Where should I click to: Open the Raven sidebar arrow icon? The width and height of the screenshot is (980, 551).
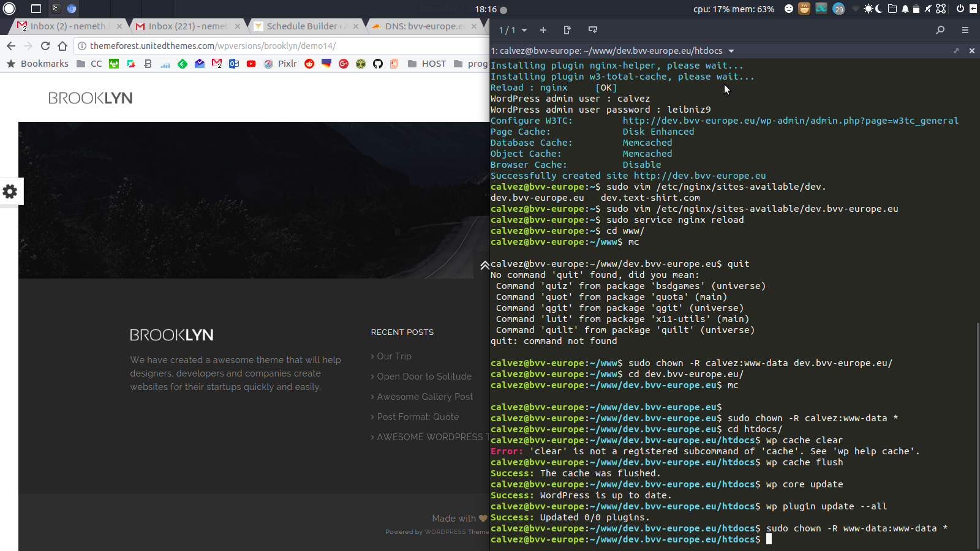[x=973, y=9]
